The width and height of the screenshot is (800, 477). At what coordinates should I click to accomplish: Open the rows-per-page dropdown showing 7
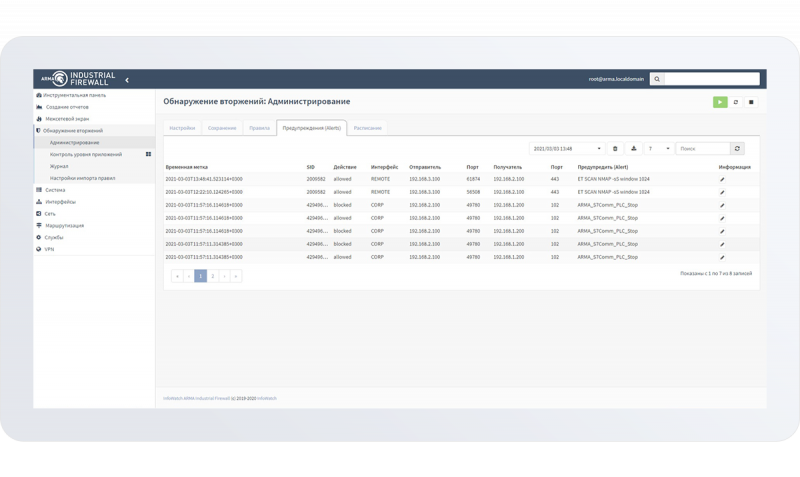[656, 148]
